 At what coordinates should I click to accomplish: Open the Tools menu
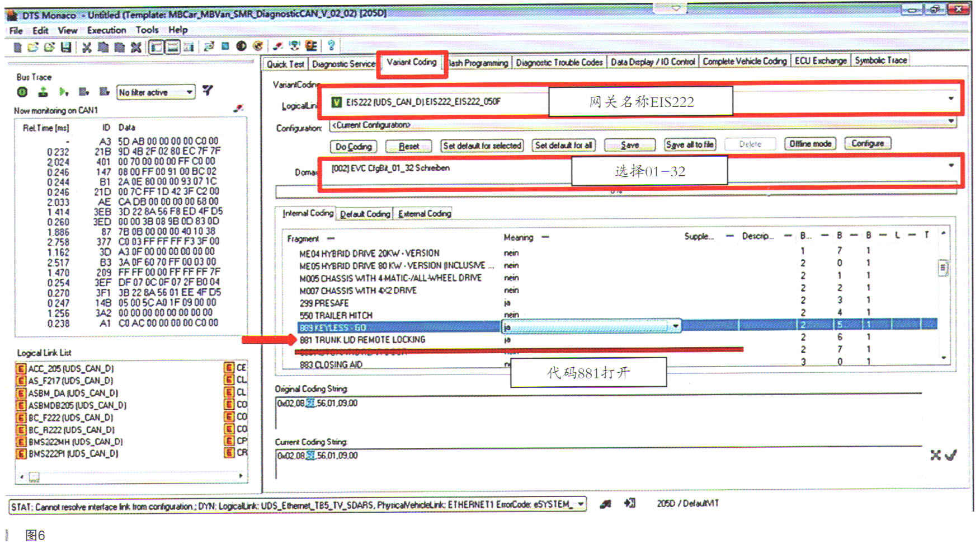[147, 30]
